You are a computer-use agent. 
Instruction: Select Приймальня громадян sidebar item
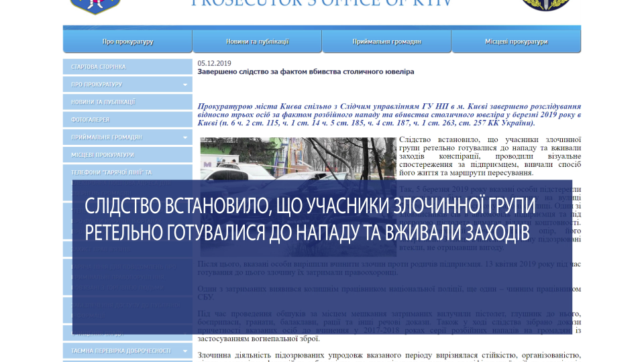click(x=127, y=137)
